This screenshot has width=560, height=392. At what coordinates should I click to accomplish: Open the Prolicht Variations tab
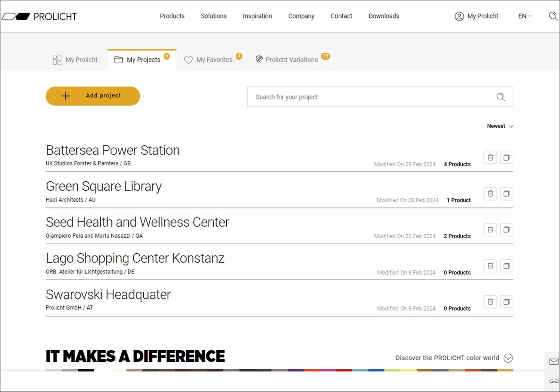click(x=292, y=60)
